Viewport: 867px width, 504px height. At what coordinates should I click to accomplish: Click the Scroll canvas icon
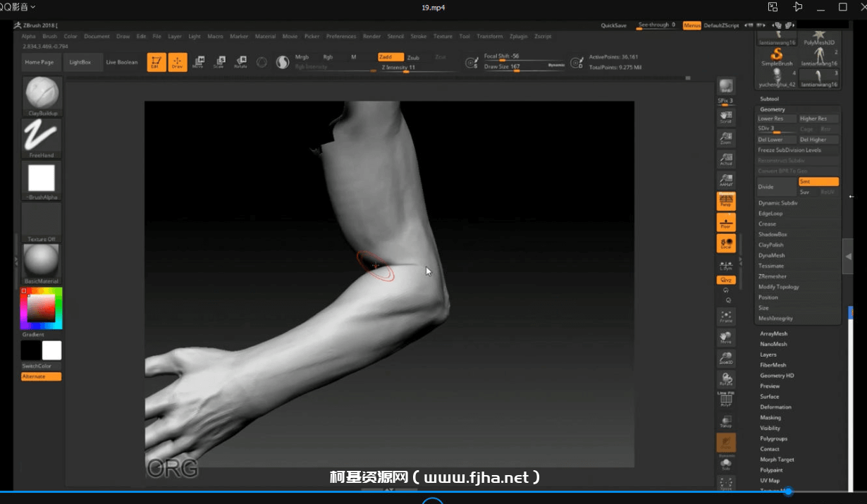[726, 117]
